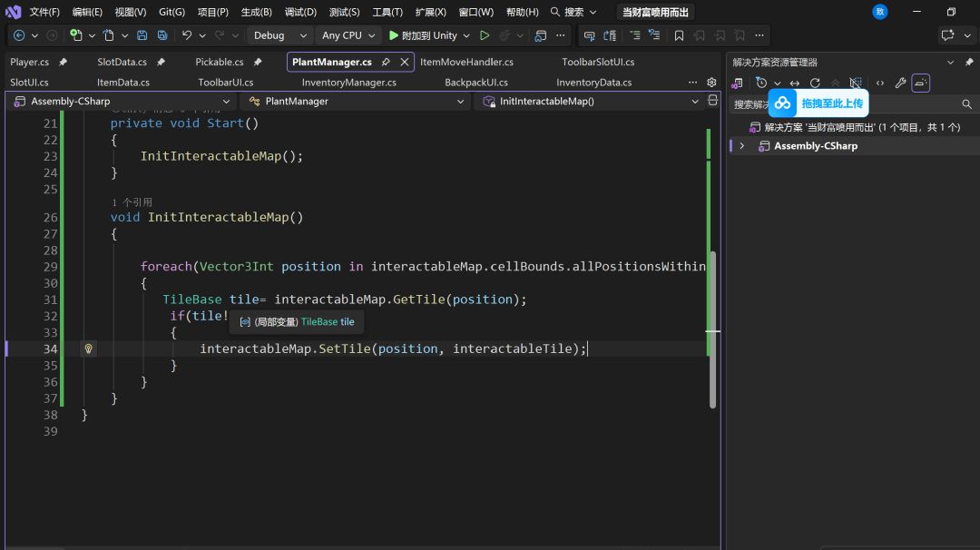Click the bookmark icon in the toolbar
Viewport: 980px width, 550px height.
(x=679, y=35)
